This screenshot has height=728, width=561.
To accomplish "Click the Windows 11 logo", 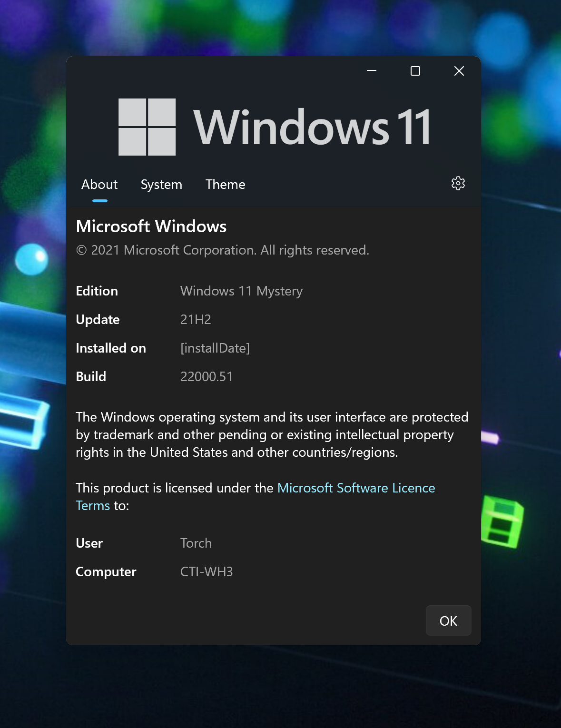I will [147, 127].
